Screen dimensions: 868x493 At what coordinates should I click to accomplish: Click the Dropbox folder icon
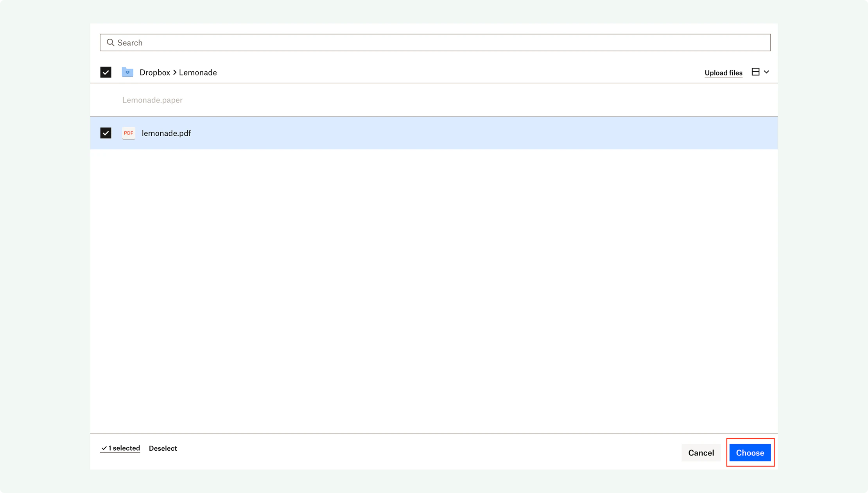point(127,72)
